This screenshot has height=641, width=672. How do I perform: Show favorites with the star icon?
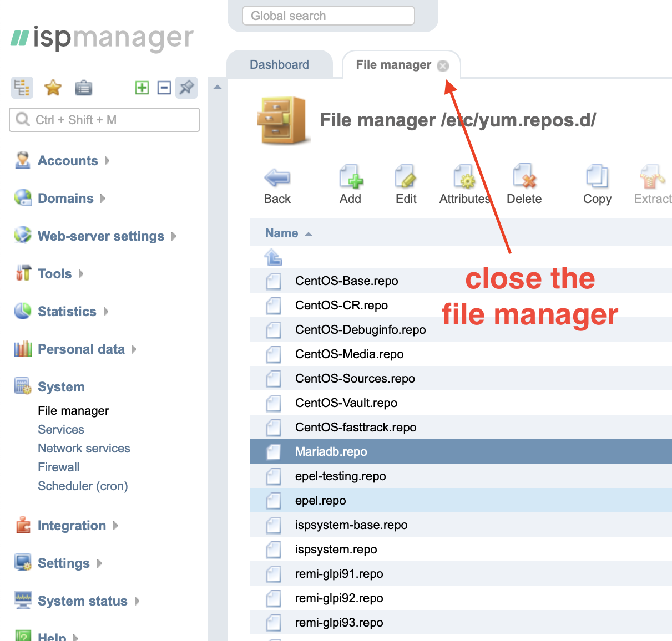point(53,88)
